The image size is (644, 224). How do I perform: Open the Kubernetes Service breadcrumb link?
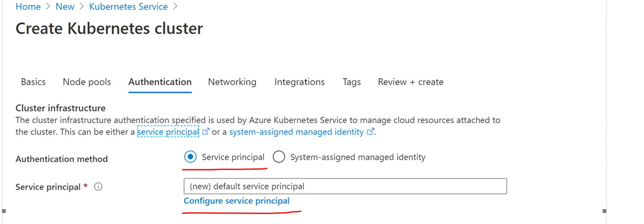click(129, 6)
